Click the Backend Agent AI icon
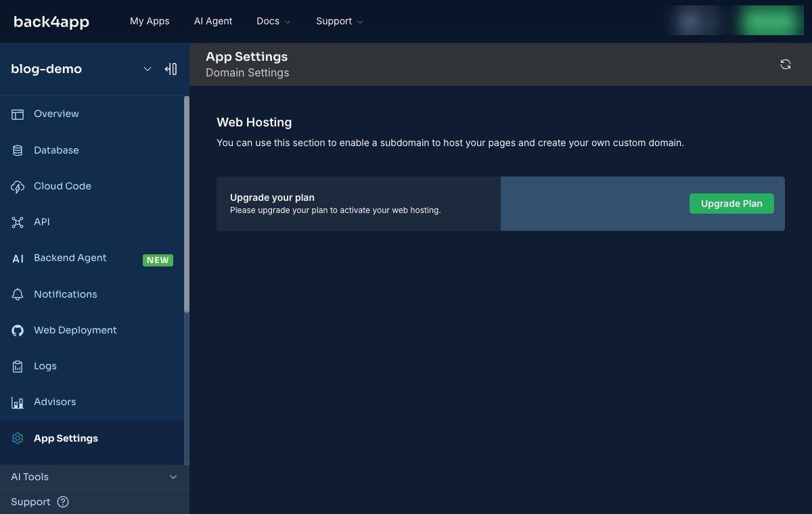The image size is (812, 514). point(18,258)
